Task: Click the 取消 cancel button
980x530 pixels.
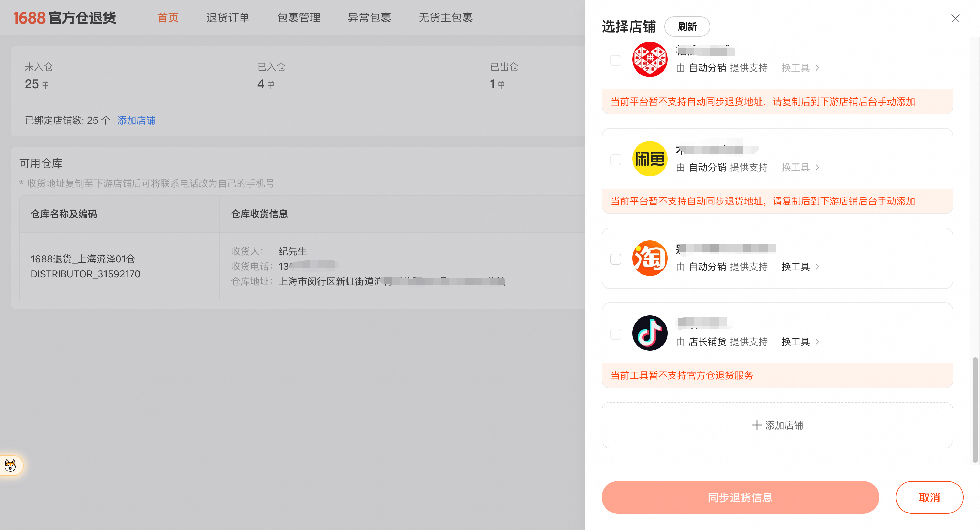Action: click(x=929, y=497)
